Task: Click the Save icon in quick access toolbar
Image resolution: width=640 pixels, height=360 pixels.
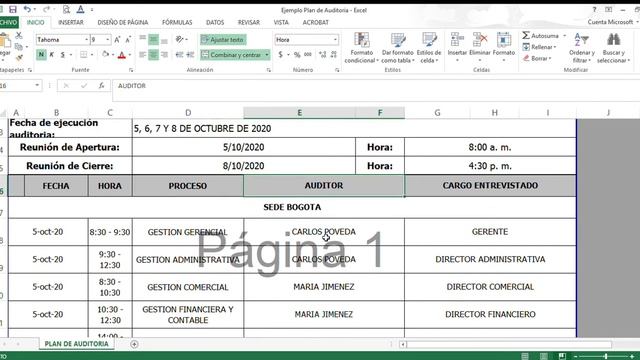Action: (13, 9)
